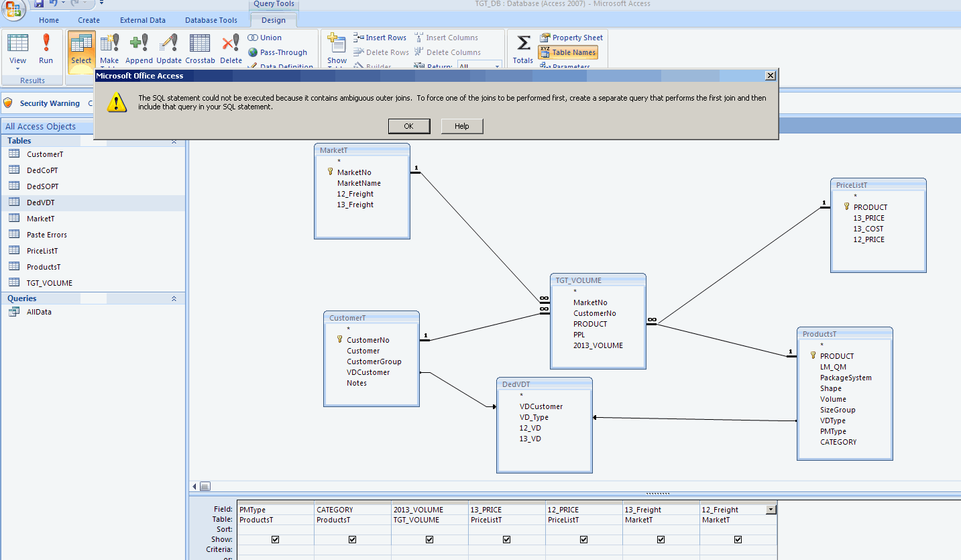Open the External Data ribbon tab
Image resolution: width=961 pixels, height=560 pixels.
(142, 20)
